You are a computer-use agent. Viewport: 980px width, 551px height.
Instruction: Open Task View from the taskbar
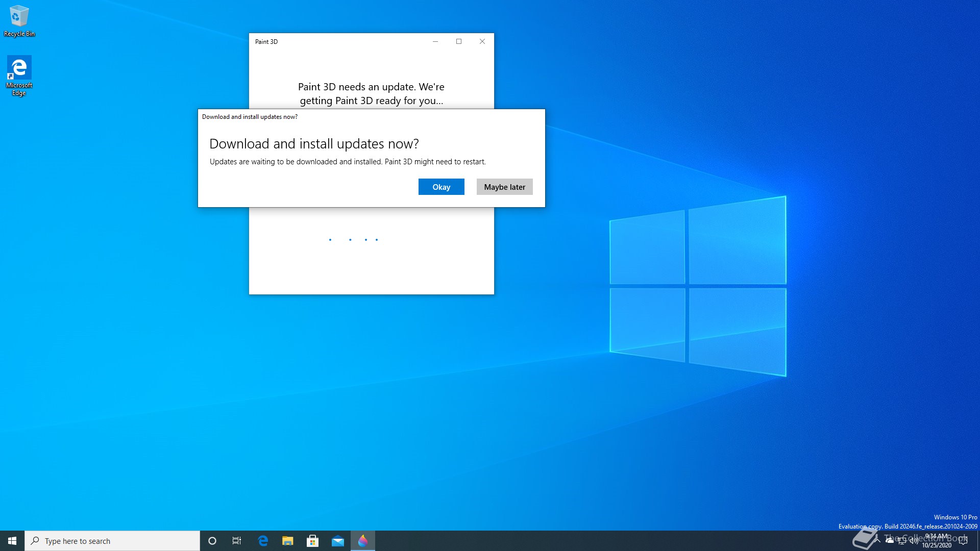[237, 541]
